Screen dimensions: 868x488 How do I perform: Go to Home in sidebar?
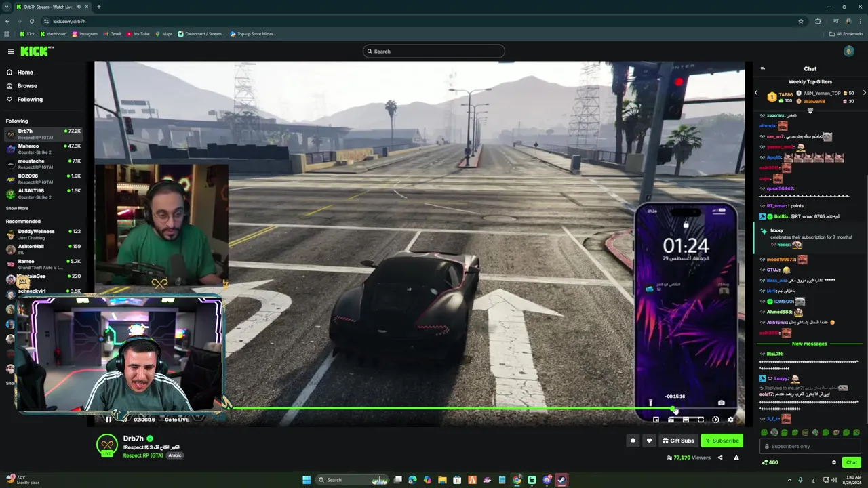[x=25, y=72]
